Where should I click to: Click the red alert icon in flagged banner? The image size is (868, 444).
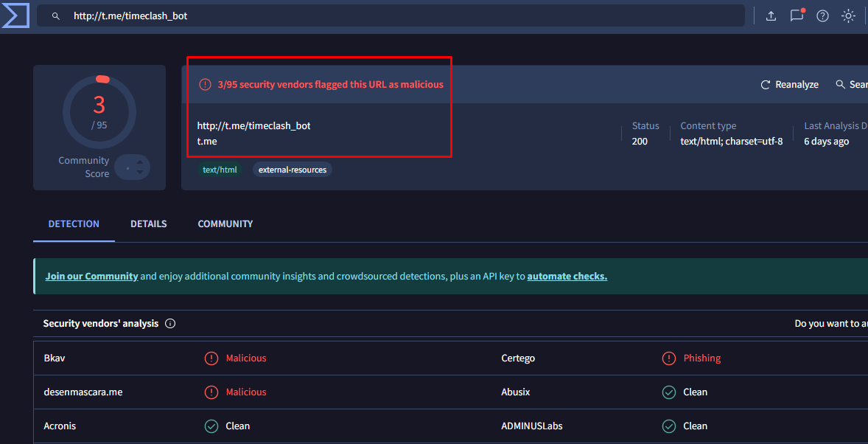(x=206, y=85)
